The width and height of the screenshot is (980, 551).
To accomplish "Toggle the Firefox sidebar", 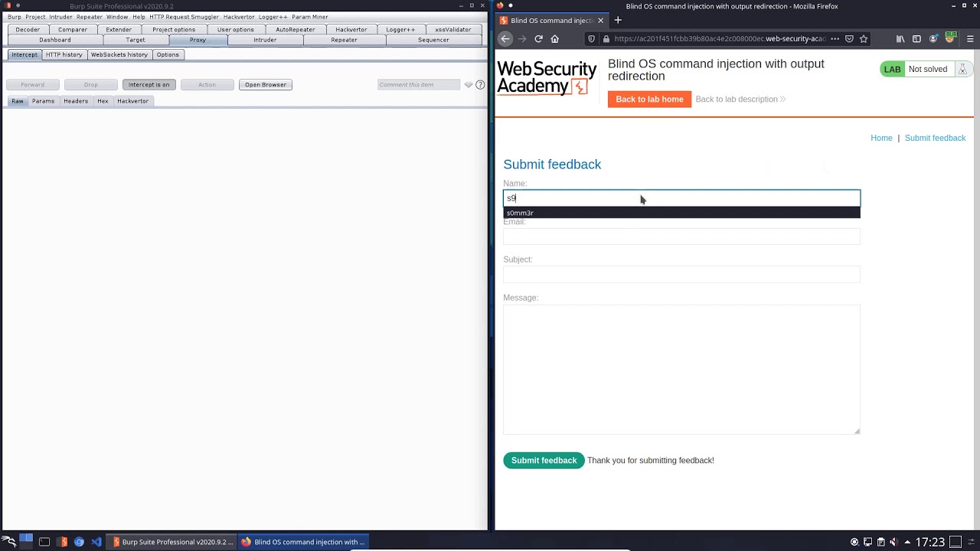I will click(916, 39).
